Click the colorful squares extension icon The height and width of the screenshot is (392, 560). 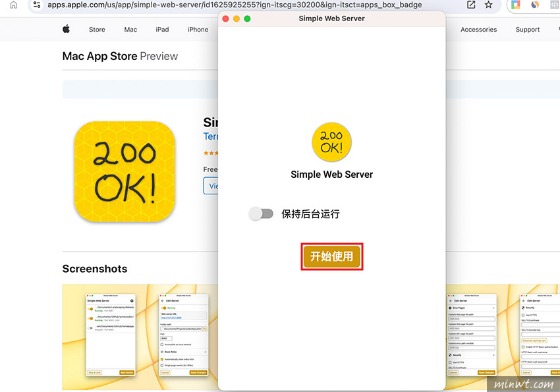516,5
